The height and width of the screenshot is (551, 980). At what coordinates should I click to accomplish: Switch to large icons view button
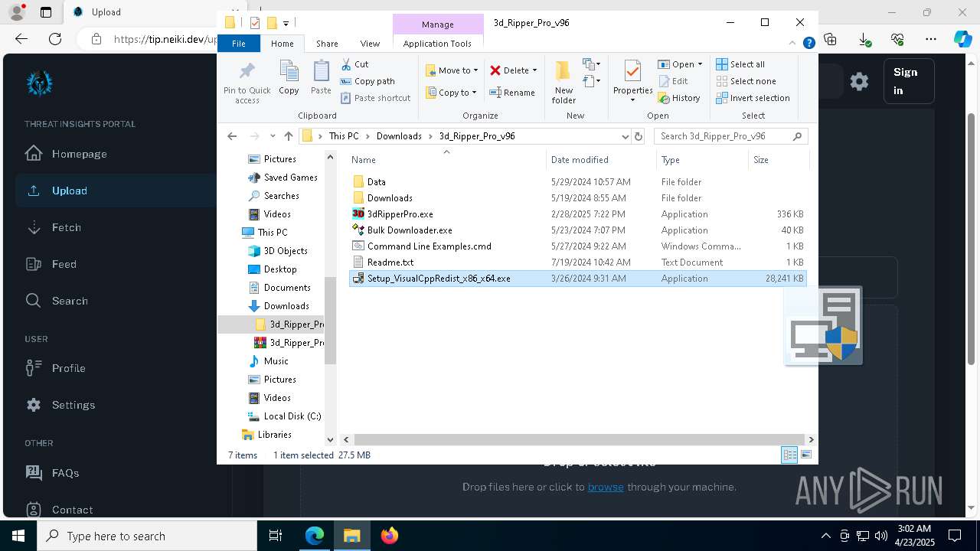pyautogui.click(x=806, y=455)
